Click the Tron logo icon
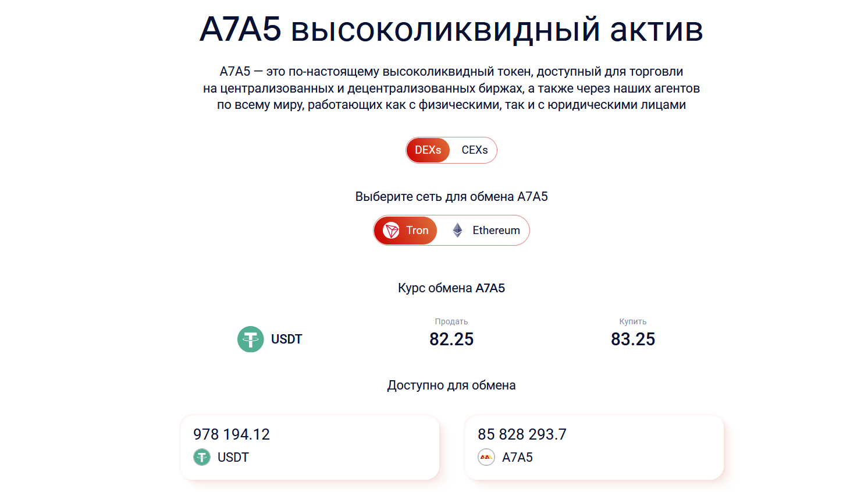 tap(391, 231)
